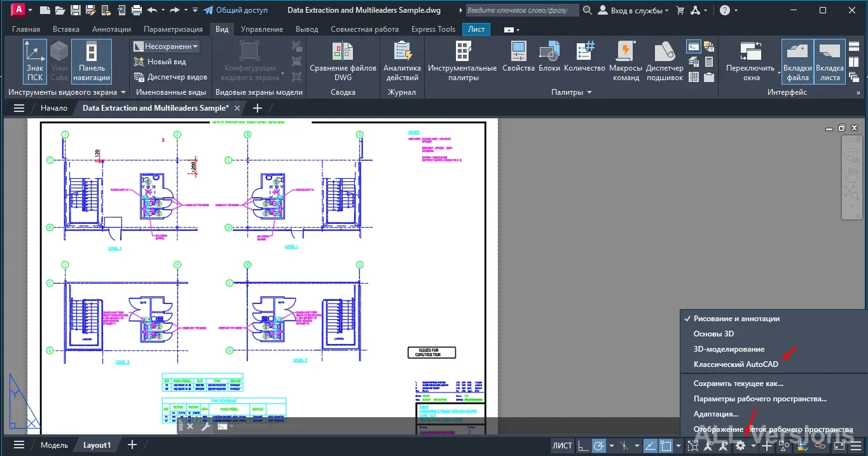Image resolution: width=868 pixels, height=456 pixels.
Task: Open the Express Tools ribbon tab
Action: [x=433, y=29]
